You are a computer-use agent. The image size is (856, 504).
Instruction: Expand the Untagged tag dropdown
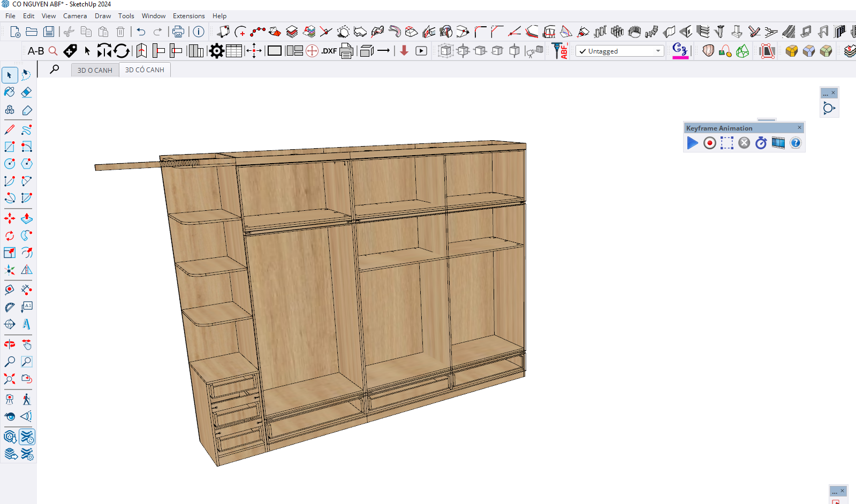pos(658,51)
